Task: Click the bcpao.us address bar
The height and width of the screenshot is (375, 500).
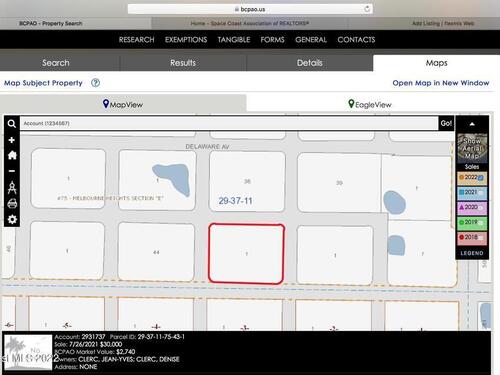Action: [250, 9]
